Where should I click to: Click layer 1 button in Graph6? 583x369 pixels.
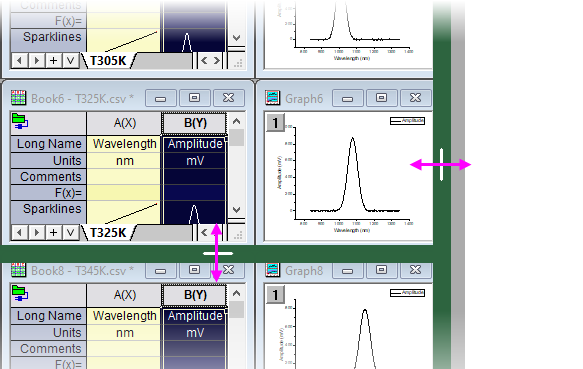coord(275,123)
